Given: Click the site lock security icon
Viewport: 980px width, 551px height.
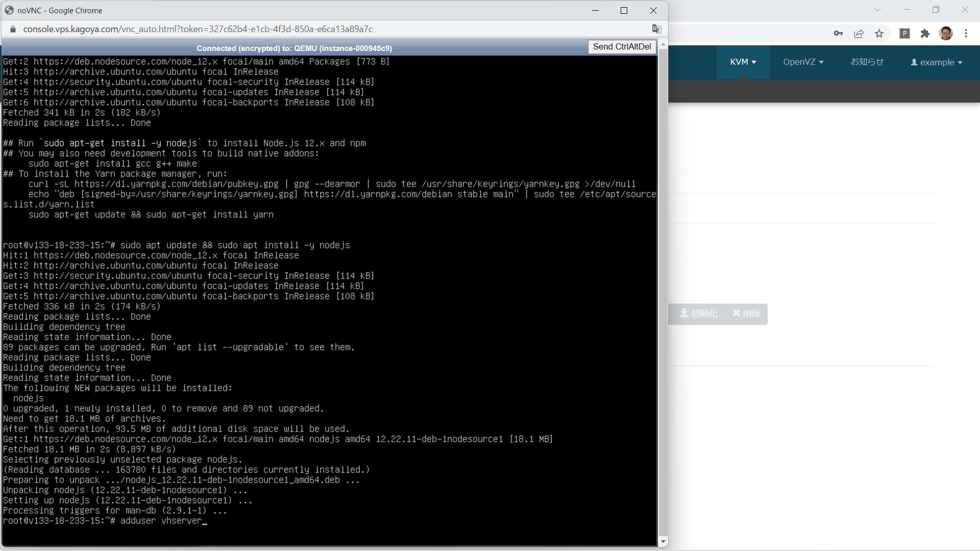Looking at the screenshot, I should [13, 29].
